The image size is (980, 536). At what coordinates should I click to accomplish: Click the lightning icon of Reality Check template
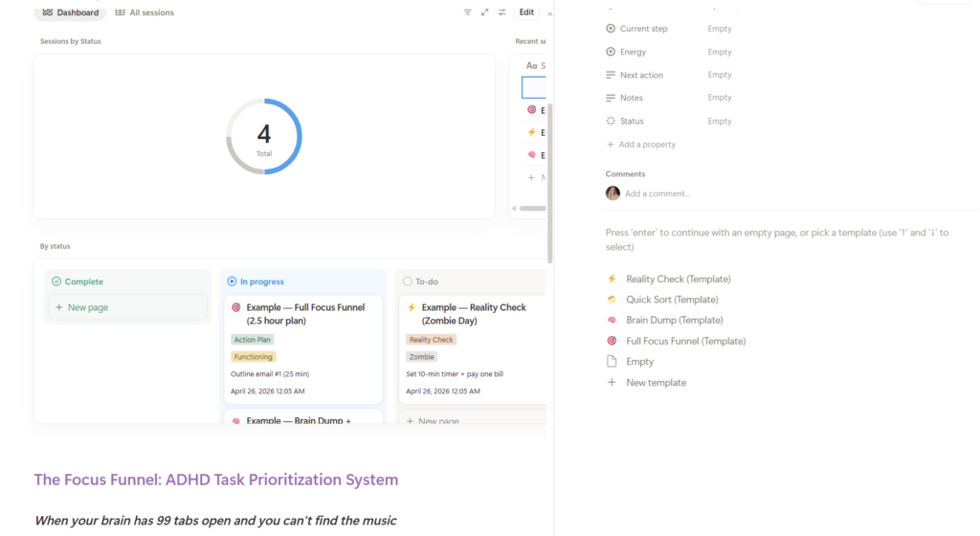612,279
